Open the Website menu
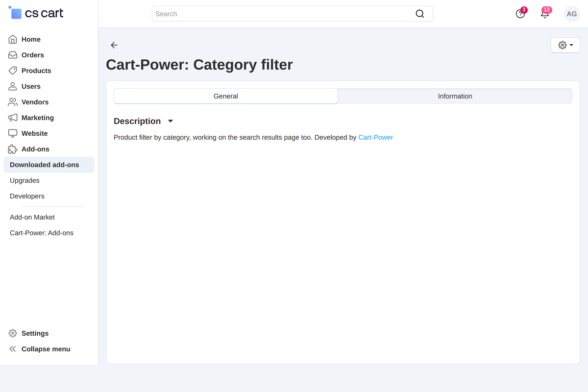Image resolution: width=588 pixels, height=392 pixels. click(x=34, y=133)
